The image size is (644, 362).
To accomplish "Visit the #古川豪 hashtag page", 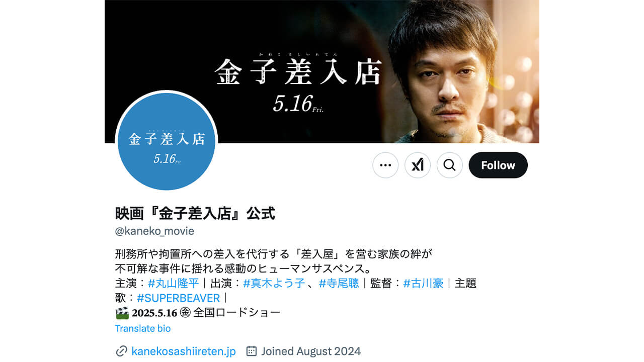I will tap(423, 283).
